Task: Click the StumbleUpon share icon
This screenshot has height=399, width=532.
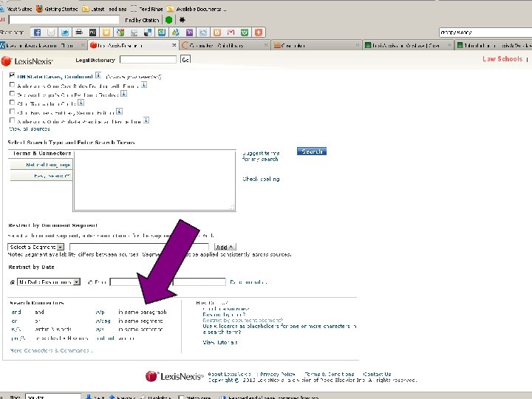Action: click(162, 33)
